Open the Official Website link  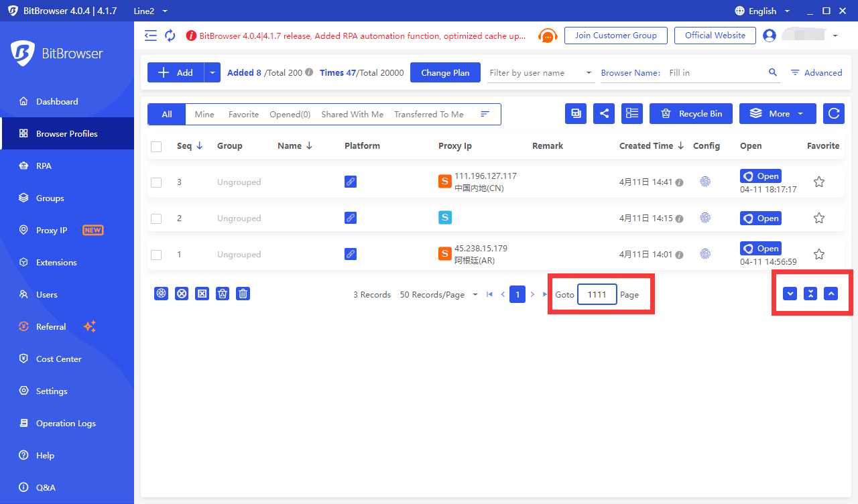[x=715, y=36]
